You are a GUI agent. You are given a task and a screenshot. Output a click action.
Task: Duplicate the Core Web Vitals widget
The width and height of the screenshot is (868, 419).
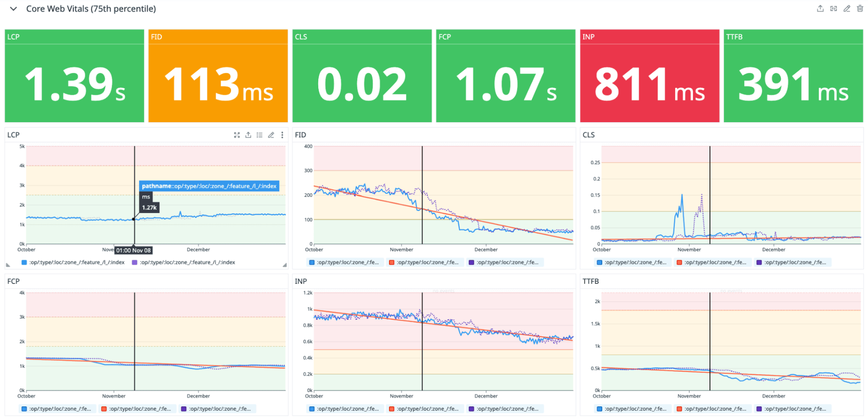(x=833, y=8)
